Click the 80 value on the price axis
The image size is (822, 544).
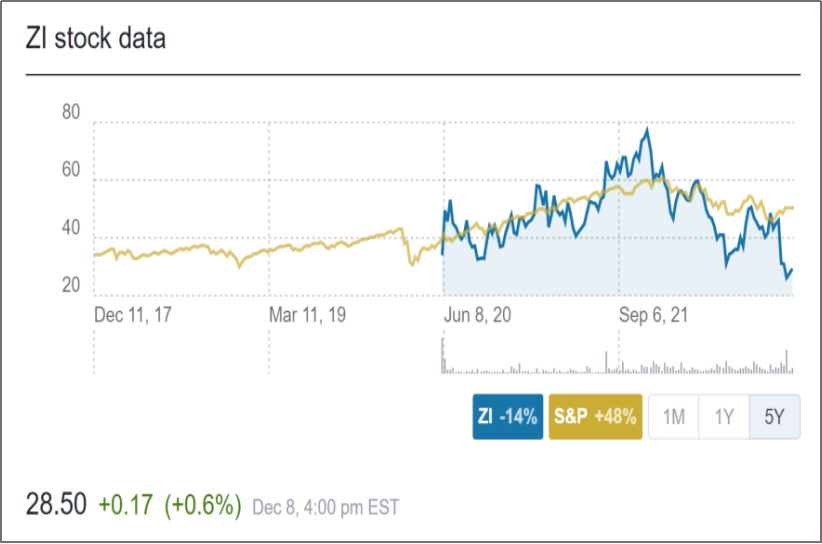[71, 113]
